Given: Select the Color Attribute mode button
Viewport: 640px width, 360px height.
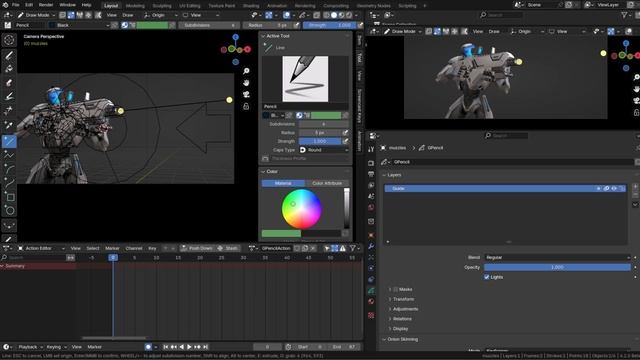Looking at the screenshot, I should pyautogui.click(x=327, y=183).
